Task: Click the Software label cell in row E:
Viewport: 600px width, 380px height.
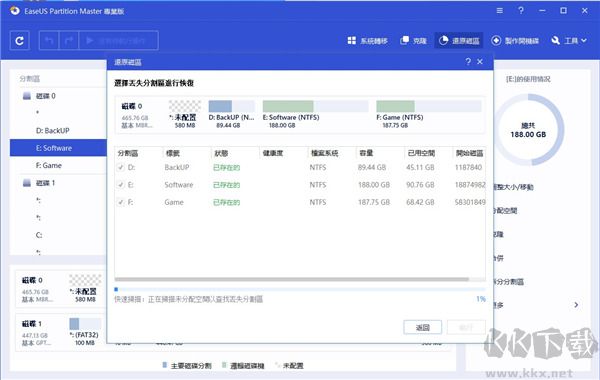Action: tap(179, 185)
